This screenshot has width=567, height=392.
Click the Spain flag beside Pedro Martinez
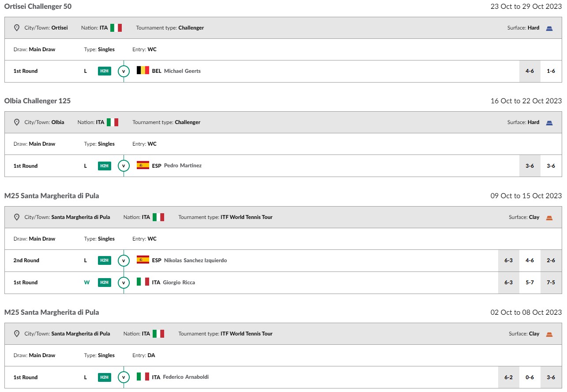click(143, 165)
